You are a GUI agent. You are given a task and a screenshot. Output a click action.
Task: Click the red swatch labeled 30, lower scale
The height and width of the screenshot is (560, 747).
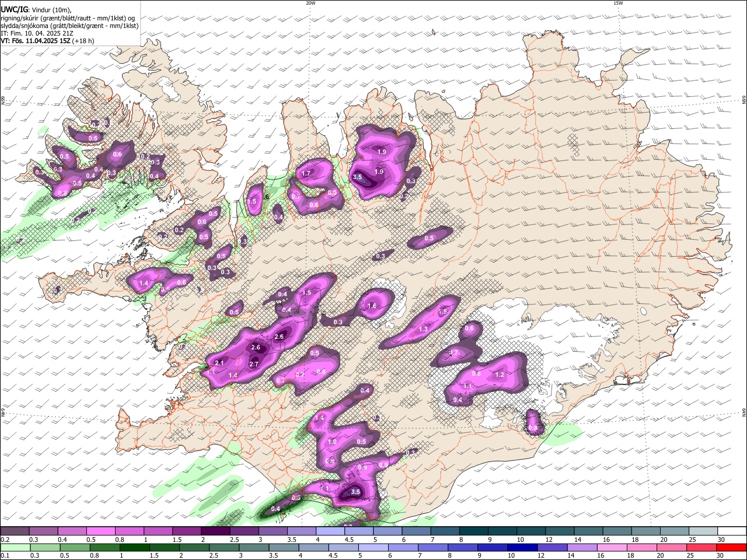tap(731, 547)
